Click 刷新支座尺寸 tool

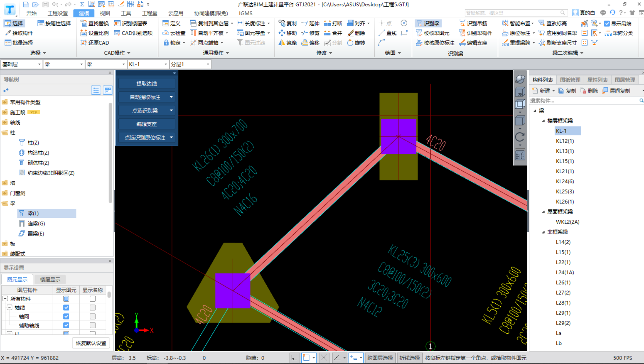[x=558, y=43]
